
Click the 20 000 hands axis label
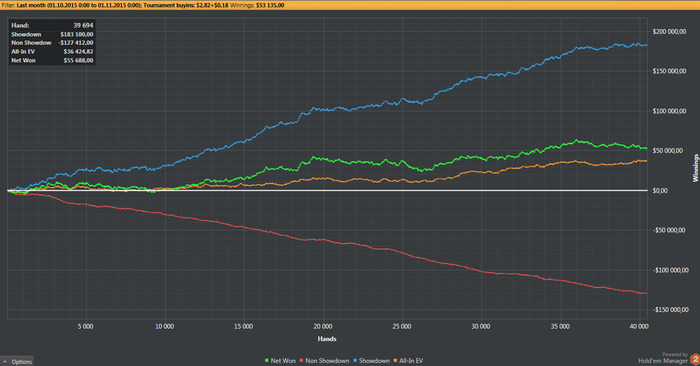(323, 327)
